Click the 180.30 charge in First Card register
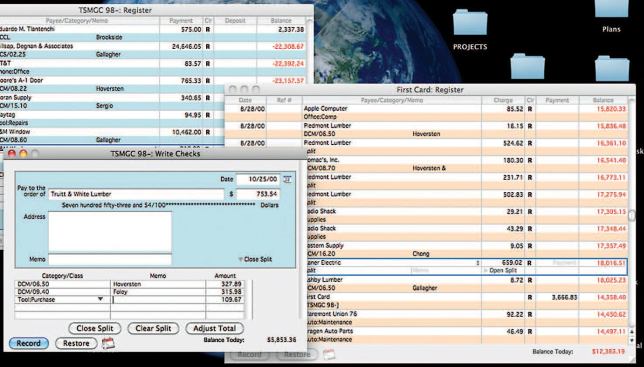644x367 pixels. click(513, 161)
